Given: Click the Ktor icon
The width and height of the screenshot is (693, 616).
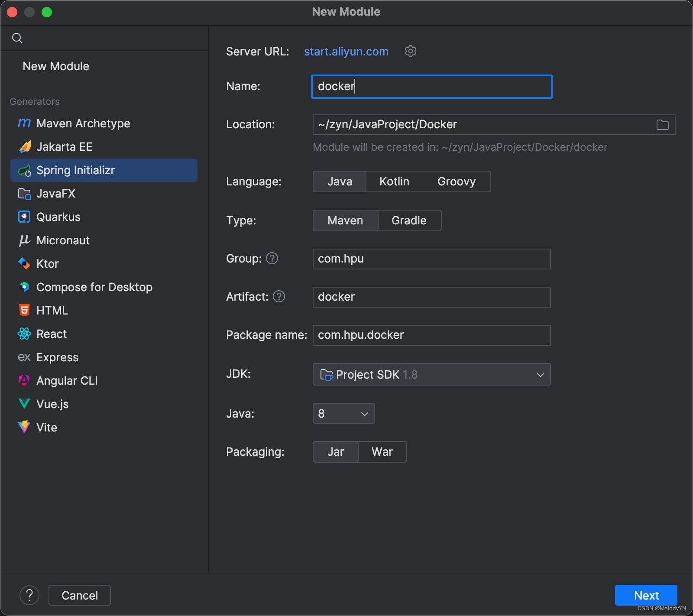Looking at the screenshot, I should pos(24,263).
